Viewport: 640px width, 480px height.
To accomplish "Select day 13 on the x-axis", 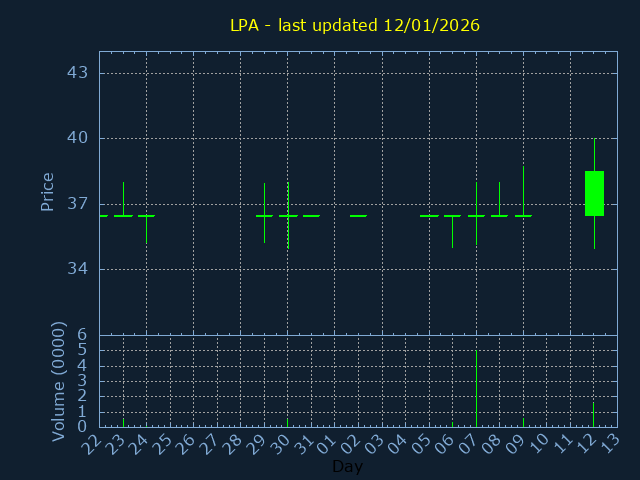I will tap(610, 442).
